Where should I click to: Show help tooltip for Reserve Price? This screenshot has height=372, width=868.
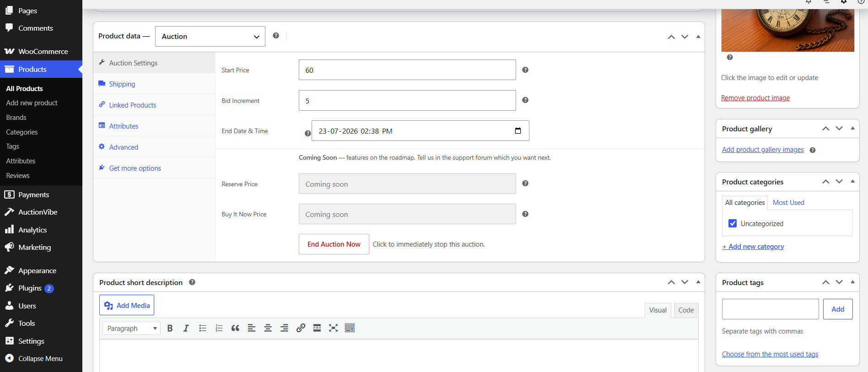(525, 183)
